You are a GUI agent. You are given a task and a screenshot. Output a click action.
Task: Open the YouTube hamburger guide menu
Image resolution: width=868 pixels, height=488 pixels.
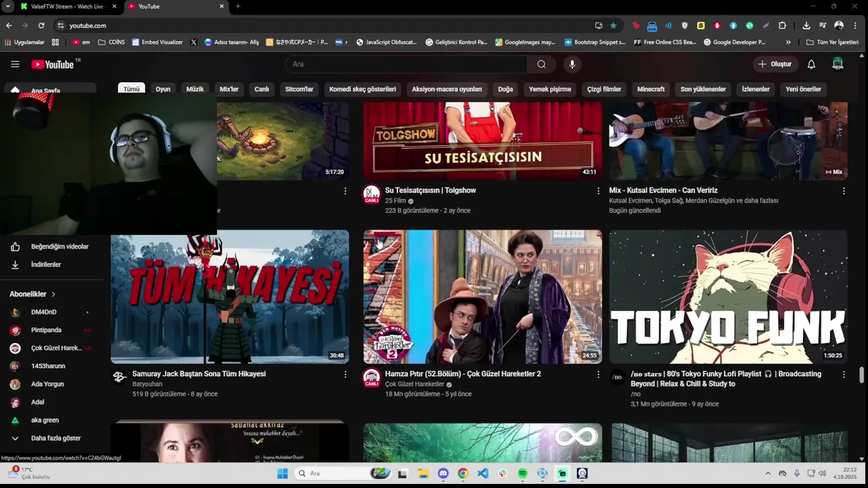click(x=15, y=64)
